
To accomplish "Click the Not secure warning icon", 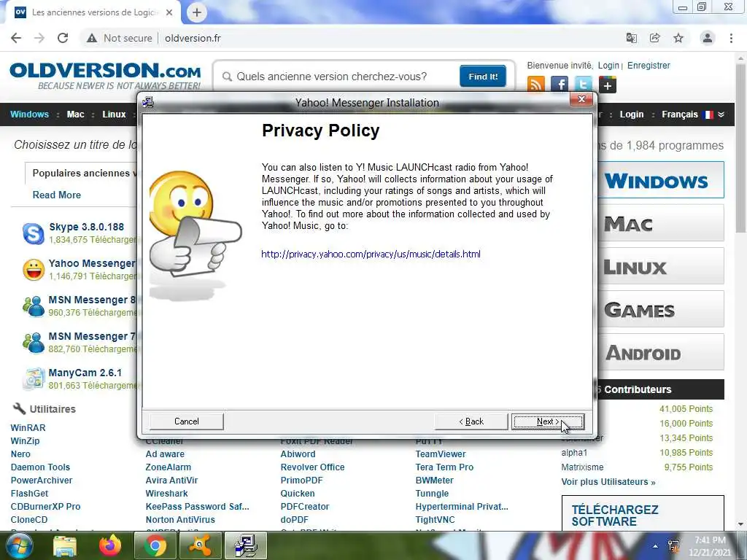I will click(91, 38).
